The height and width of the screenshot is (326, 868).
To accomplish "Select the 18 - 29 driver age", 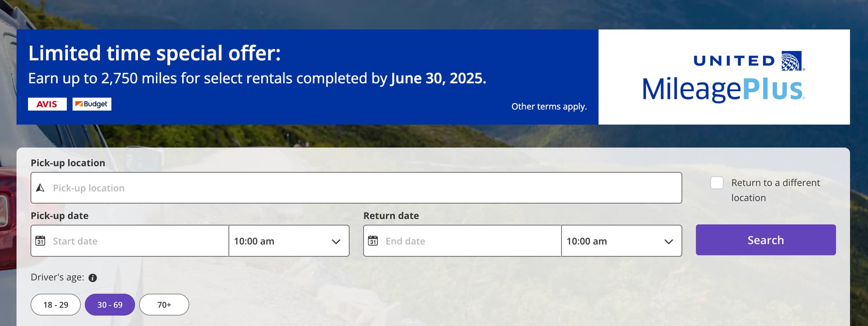I will coord(56,305).
